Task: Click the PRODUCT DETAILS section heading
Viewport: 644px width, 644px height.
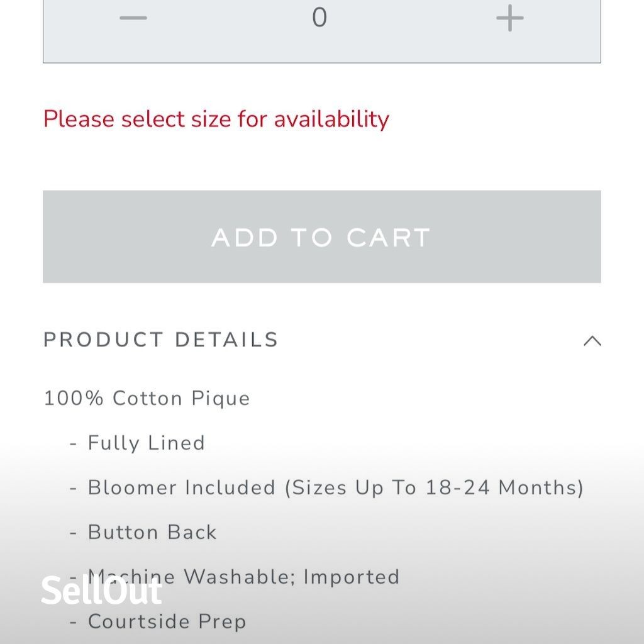Action: (161, 340)
